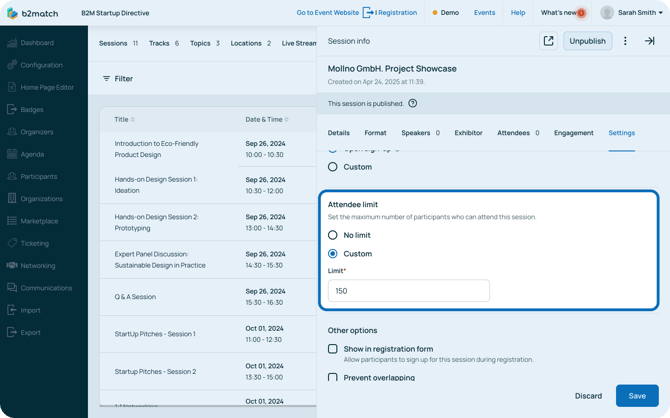Click the B2M Startup Directive event title
The width and height of the screenshot is (670, 418).
[115, 13]
